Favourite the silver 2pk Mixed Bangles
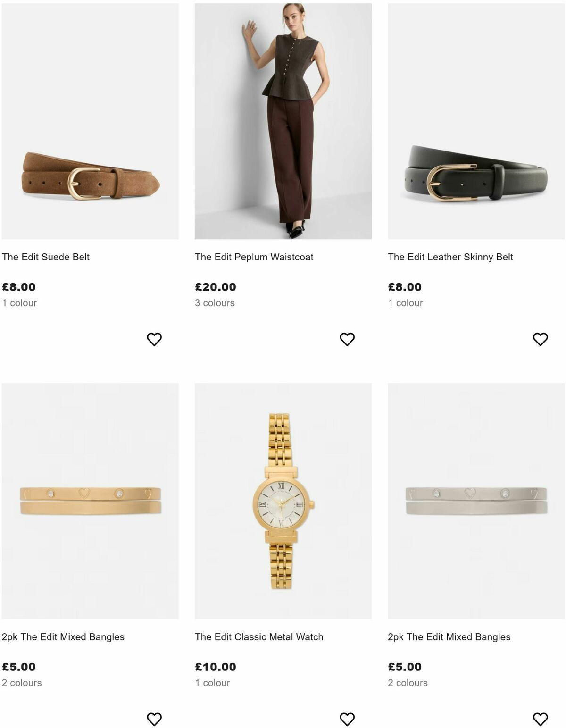This screenshot has width=566, height=728. pyautogui.click(x=541, y=718)
